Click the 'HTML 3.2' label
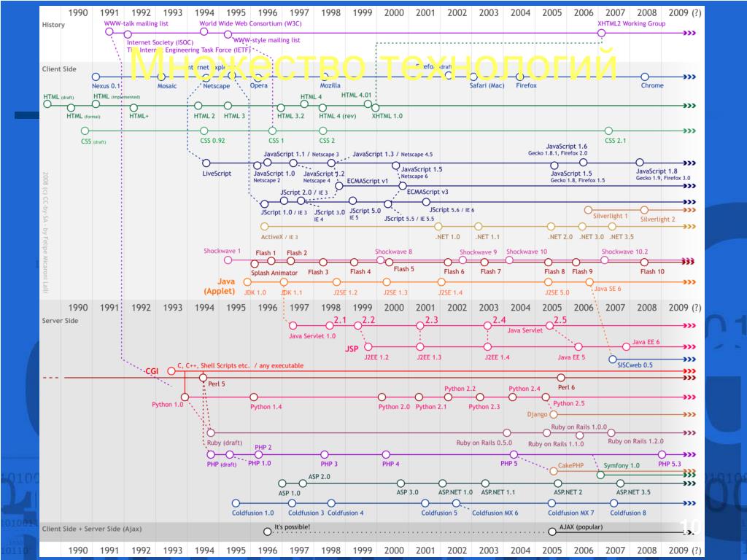 click(x=290, y=116)
